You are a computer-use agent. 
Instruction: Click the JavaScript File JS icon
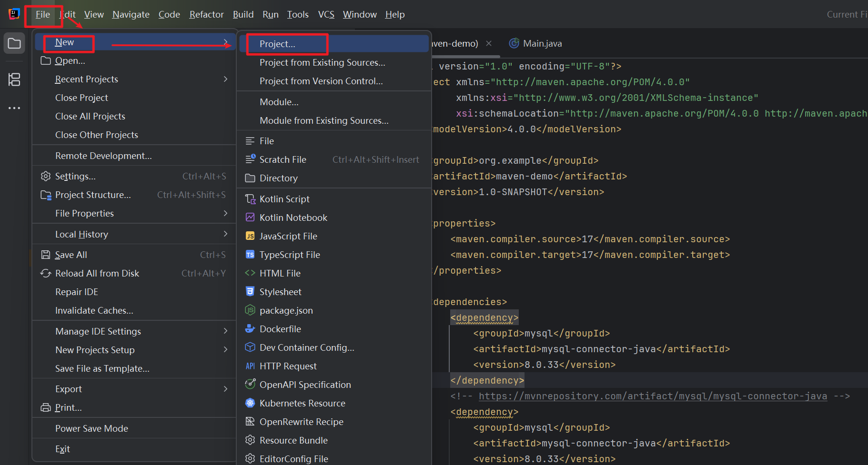coord(250,236)
